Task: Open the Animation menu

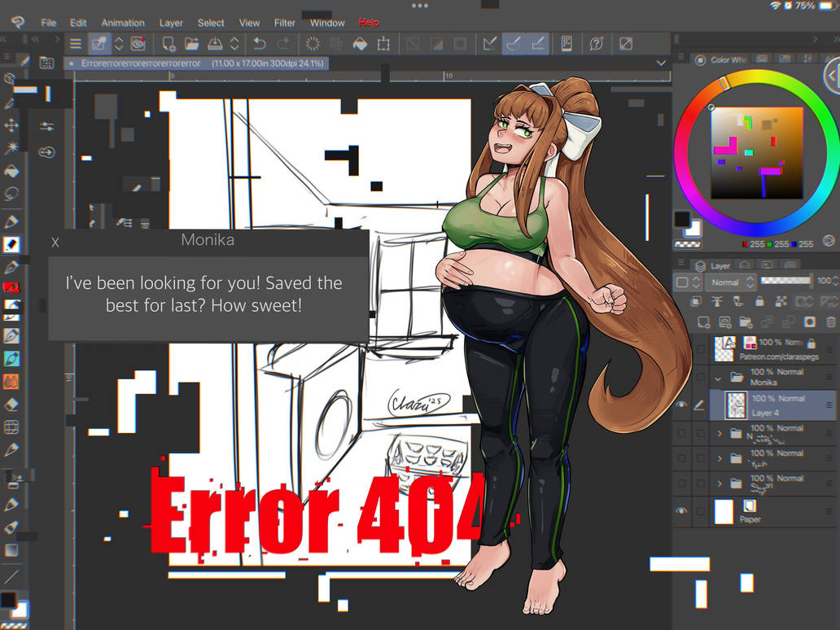Action: click(x=123, y=23)
